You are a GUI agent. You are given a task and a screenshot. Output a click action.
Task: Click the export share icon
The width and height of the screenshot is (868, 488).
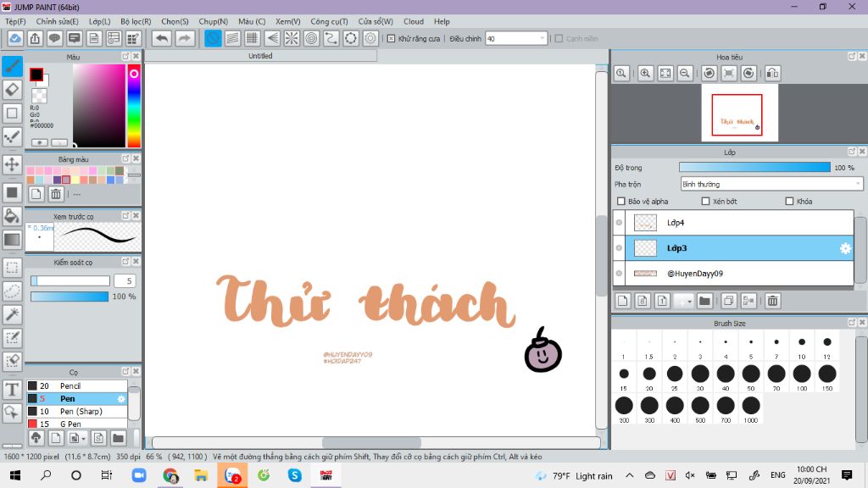click(x=35, y=39)
